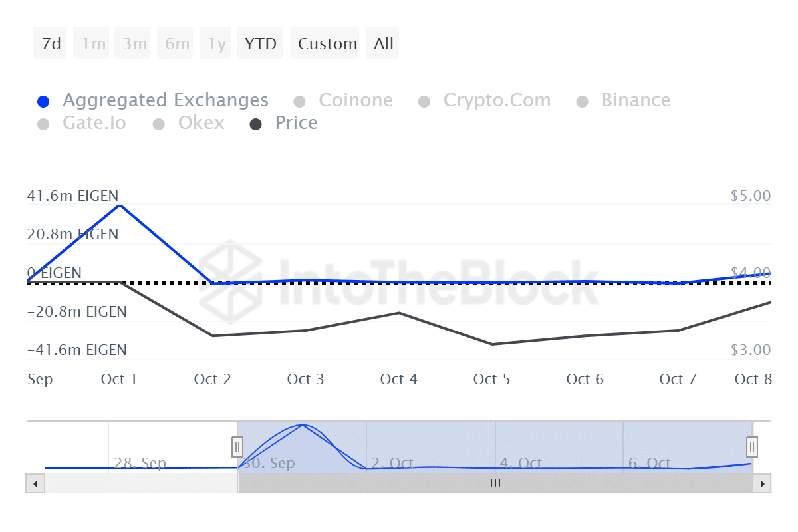The height and width of the screenshot is (532, 798).
Task: Hide the Price line
Action: [x=296, y=123]
